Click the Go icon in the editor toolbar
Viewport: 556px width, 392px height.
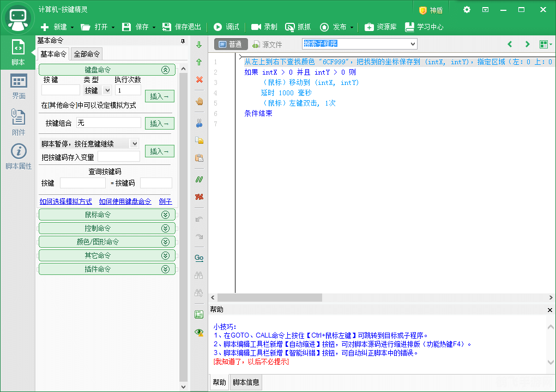(x=199, y=258)
